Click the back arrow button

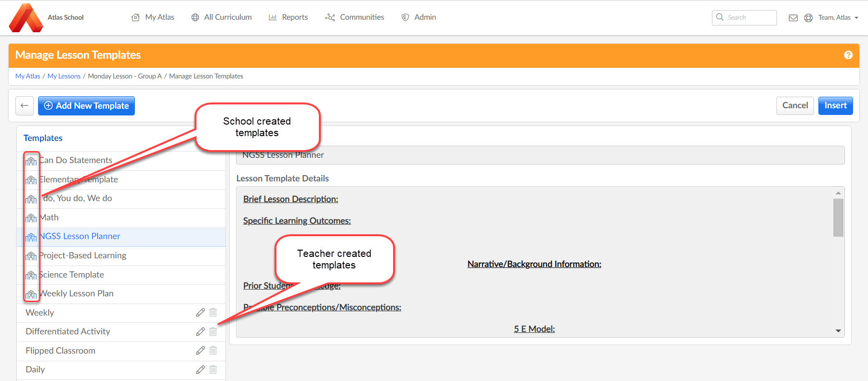pos(25,106)
